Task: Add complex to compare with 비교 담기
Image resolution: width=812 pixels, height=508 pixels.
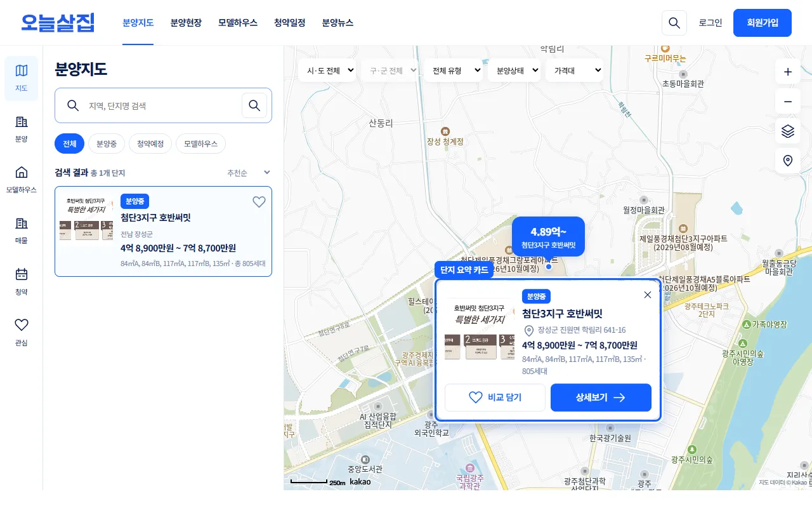Action: 495,398
